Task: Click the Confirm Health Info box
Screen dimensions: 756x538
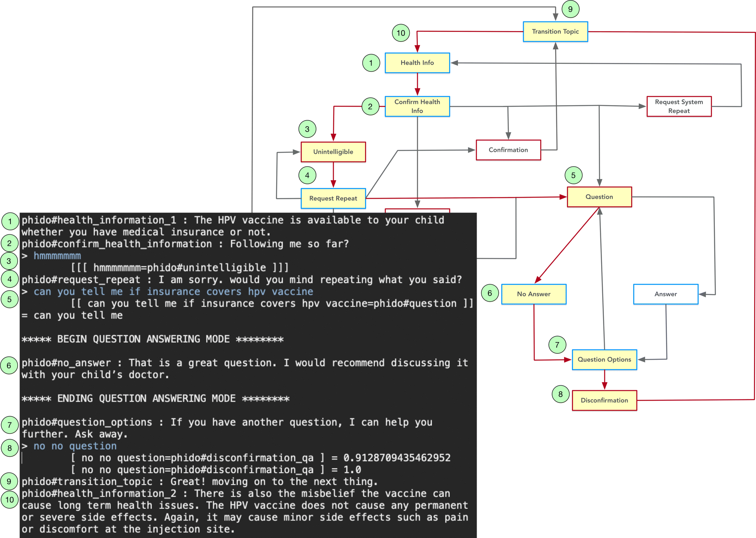Action: point(417,106)
